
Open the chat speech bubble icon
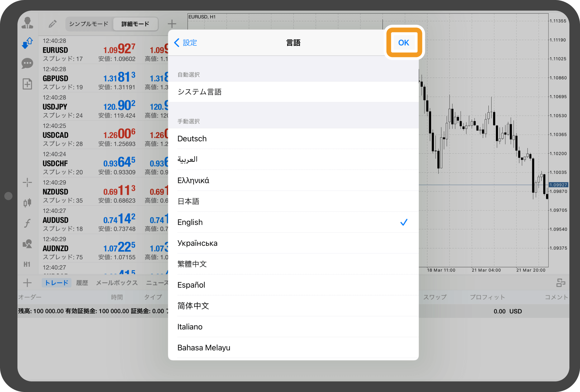[x=27, y=64]
